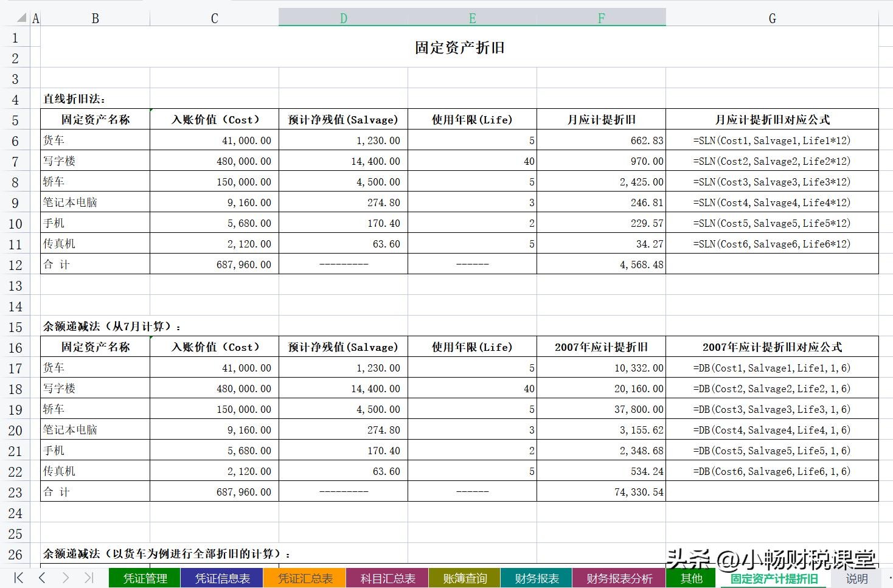
Task: Switch to the 凭证汇总表 sheet tab
Action: [305, 578]
